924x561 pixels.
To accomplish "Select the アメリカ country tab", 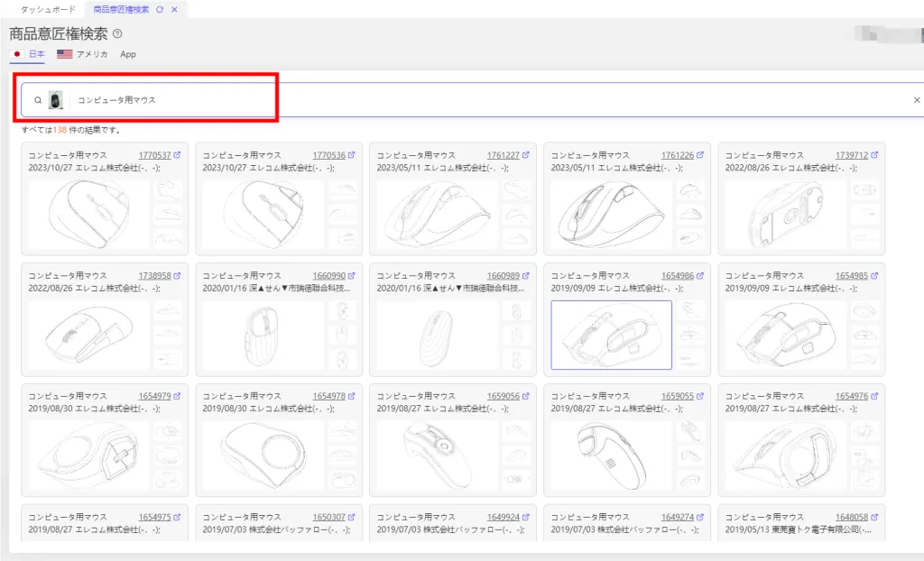I will point(82,54).
